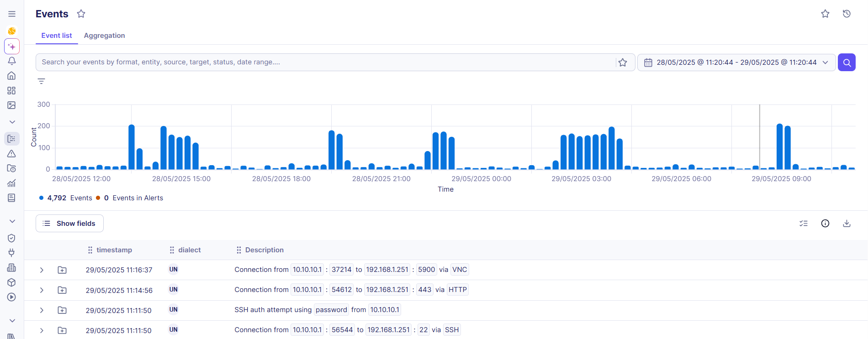This screenshot has width=868, height=339.
Task: Expand the 11:14:56 HTTP event row
Action: 42,290
